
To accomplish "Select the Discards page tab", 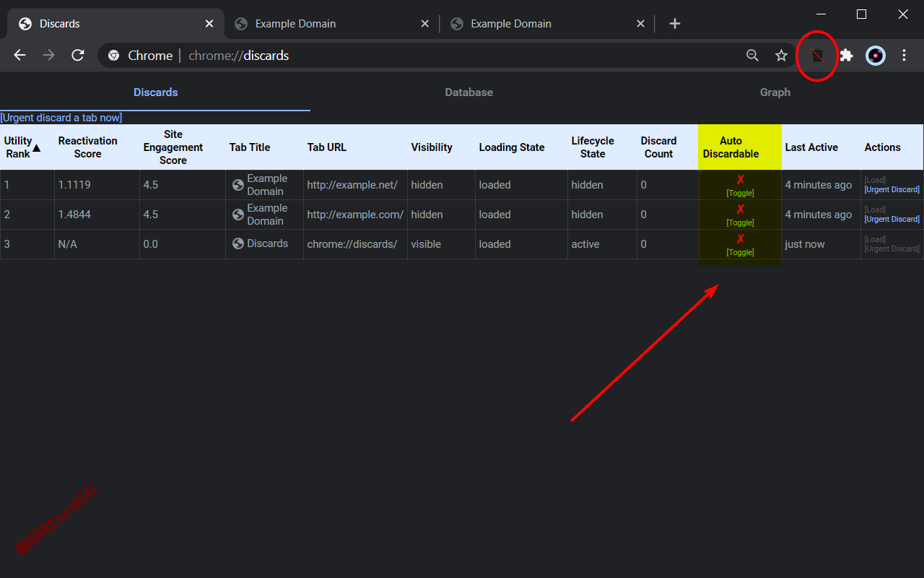I will pyautogui.click(x=155, y=92).
